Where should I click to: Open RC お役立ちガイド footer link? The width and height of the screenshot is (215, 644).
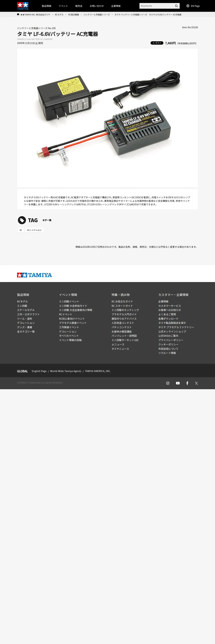point(122,301)
